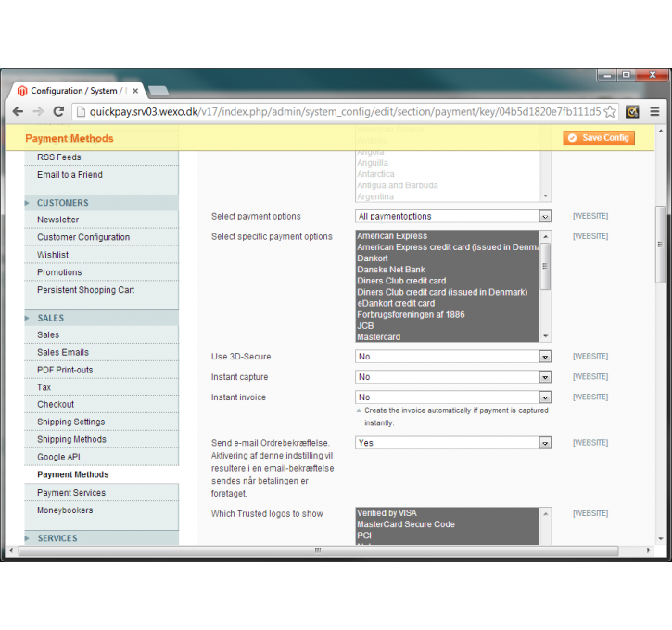Click the Save Config button

pos(598,138)
